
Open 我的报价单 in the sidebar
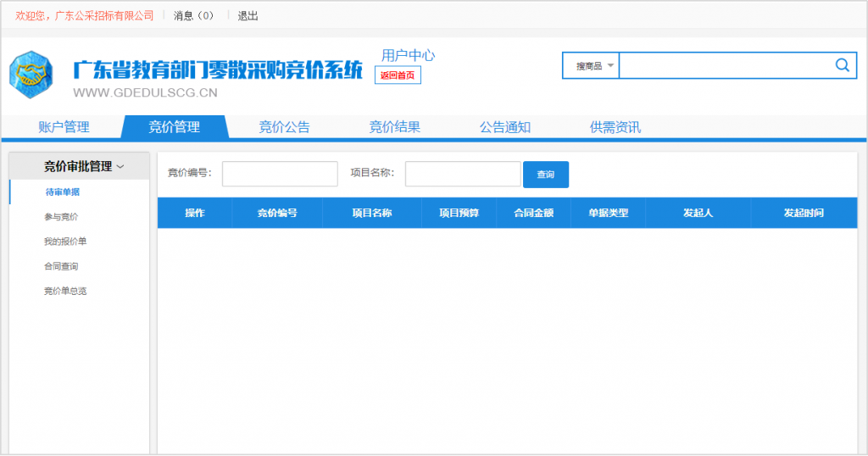click(65, 242)
